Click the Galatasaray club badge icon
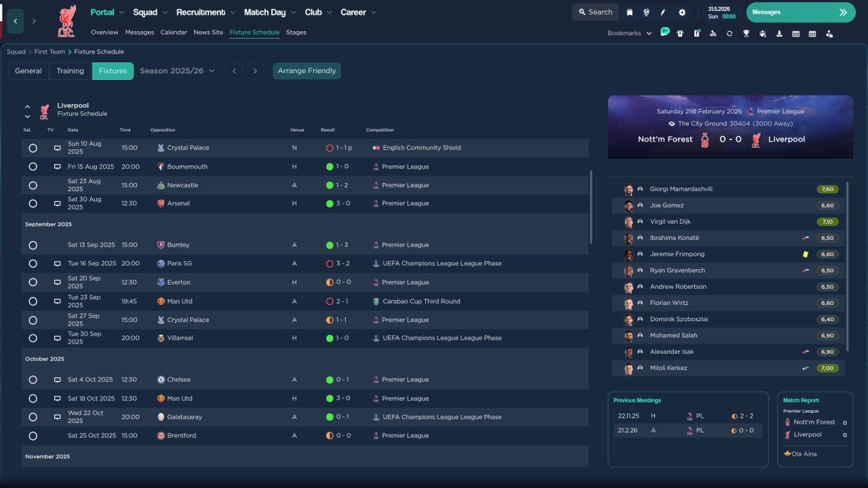The image size is (868, 488). [161, 417]
